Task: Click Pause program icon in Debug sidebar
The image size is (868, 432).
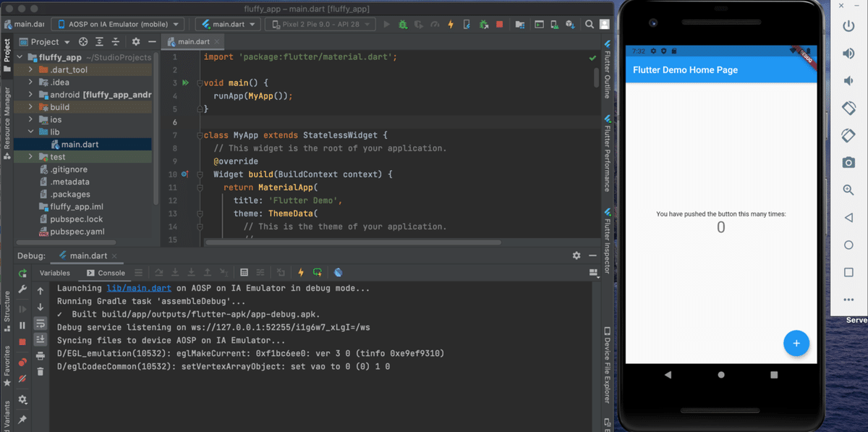Action: click(x=22, y=326)
